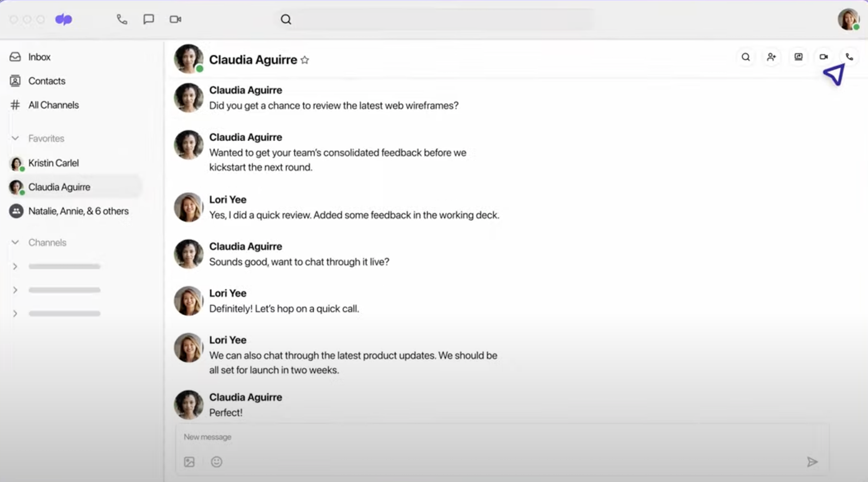Click Claudia's avatar next to 'Perfect!'

pyautogui.click(x=188, y=405)
